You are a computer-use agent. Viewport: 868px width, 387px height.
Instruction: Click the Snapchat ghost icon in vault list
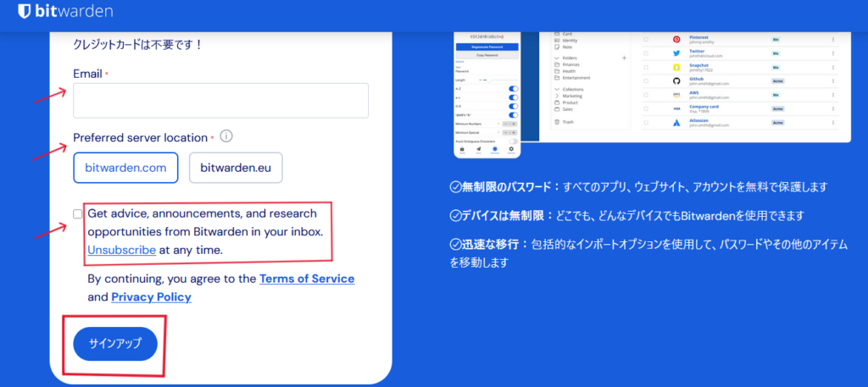(x=676, y=68)
